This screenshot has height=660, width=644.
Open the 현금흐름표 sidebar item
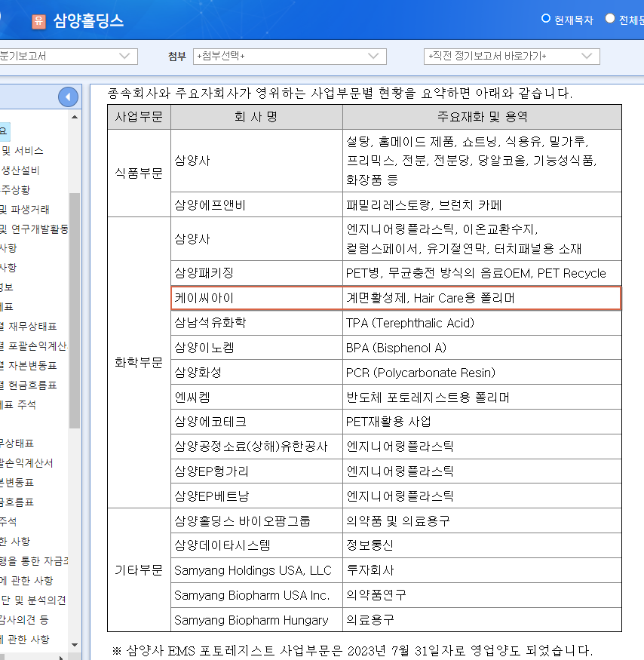(28, 385)
